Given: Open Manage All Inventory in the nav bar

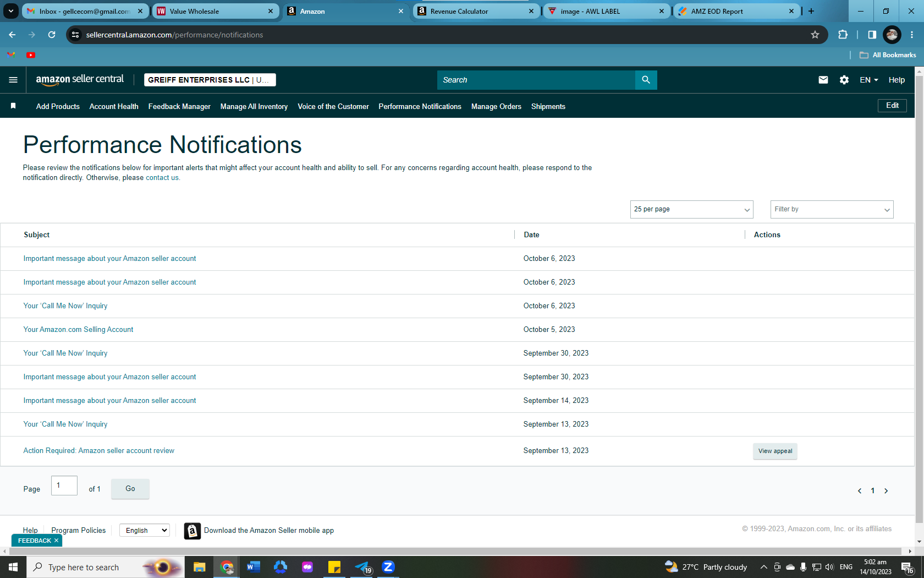Looking at the screenshot, I should (254, 106).
